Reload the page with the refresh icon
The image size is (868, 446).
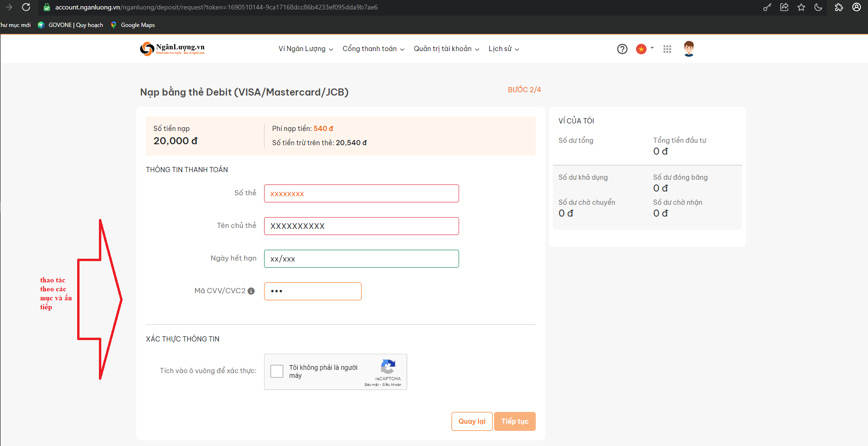coord(26,7)
